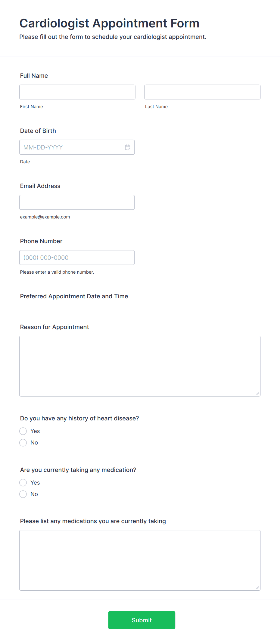Image resolution: width=280 pixels, height=644 pixels.
Task: Click the First Name input field
Action: point(77,92)
